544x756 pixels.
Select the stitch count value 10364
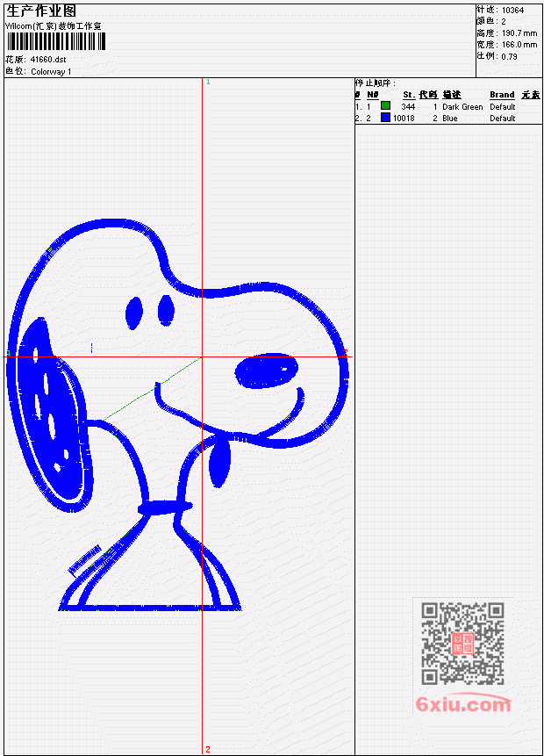[x=512, y=10]
